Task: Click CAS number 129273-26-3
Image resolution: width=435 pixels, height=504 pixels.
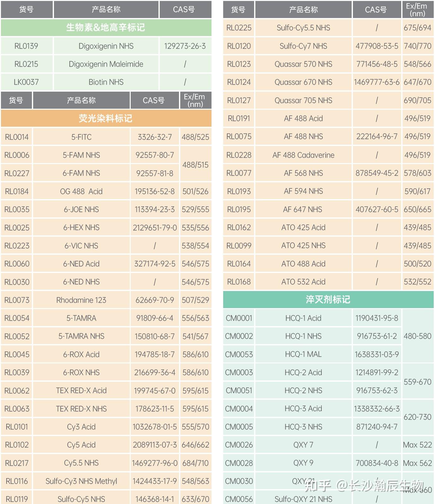Action: pyautogui.click(x=185, y=46)
